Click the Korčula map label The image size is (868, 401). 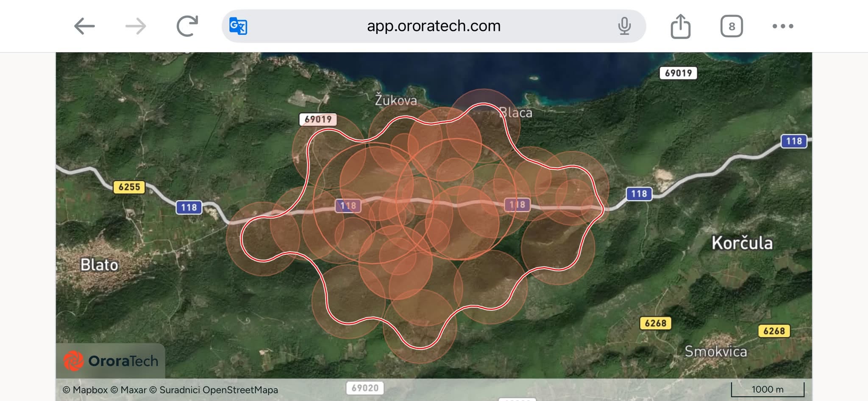tap(742, 243)
